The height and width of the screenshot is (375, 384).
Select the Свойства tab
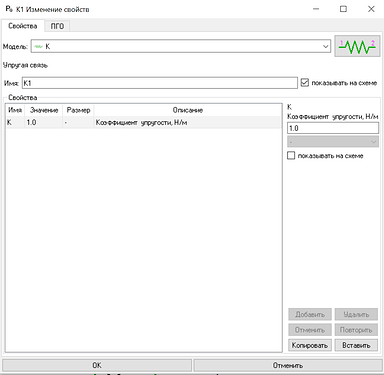point(22,26)
